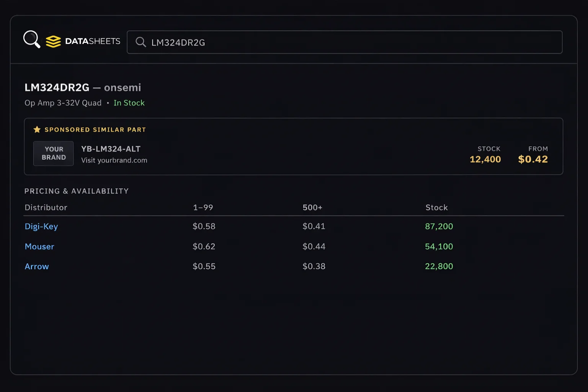The width and height of the screenshot is (588, 392).
Task: Click the sponsored price $0.42
Action: click(533, 159)
